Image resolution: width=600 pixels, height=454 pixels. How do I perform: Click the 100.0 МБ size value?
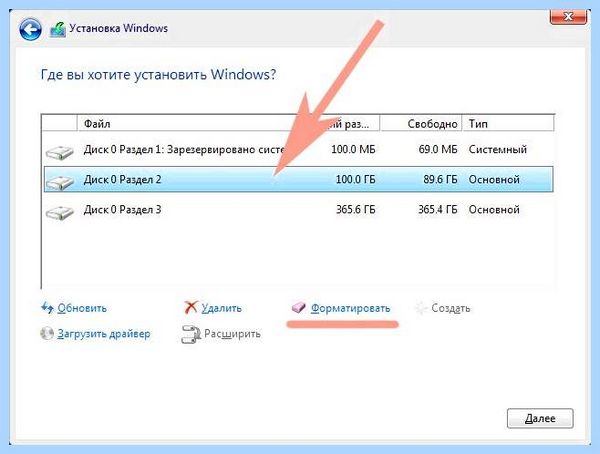[x=353, y=150]
